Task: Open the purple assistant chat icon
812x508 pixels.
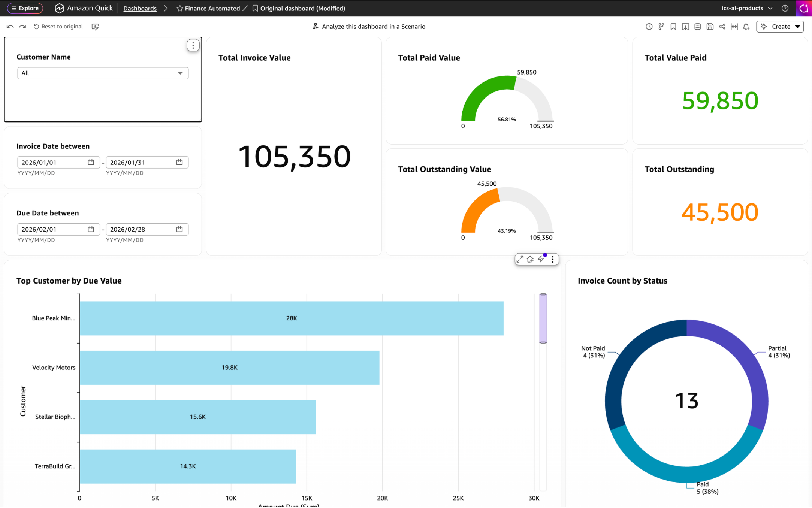Action: [804, 8]
